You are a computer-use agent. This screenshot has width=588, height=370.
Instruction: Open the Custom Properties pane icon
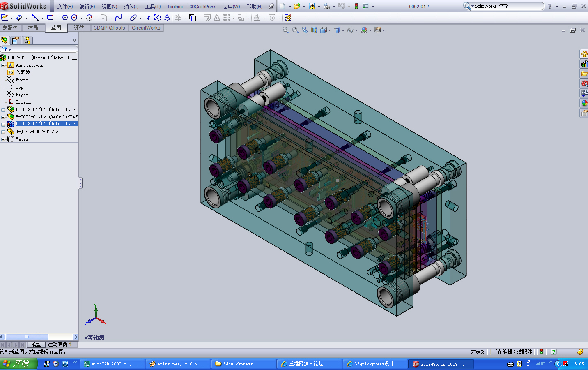[x=584, y=113]
